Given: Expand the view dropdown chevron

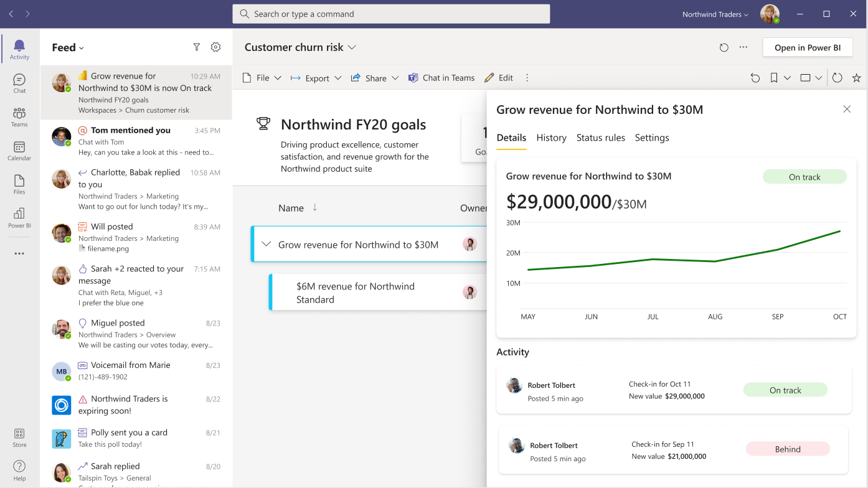Looking at the screenshot, I should point(819,78).
